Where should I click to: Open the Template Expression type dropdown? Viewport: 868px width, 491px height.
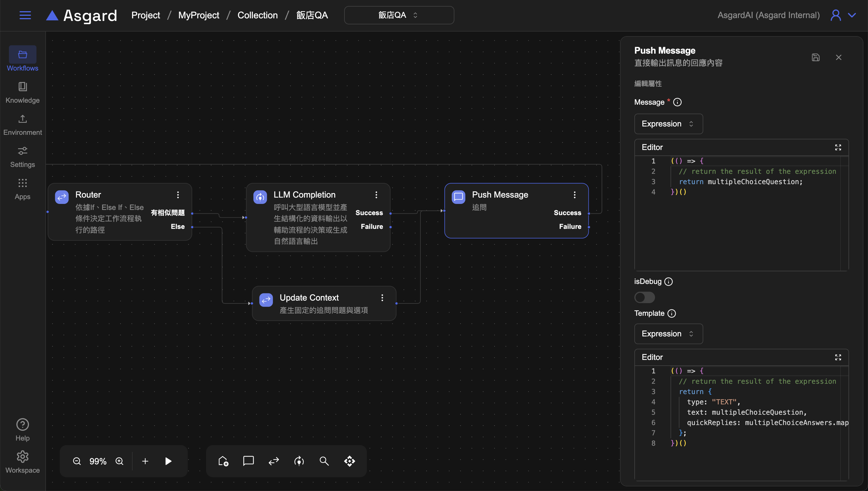point(668,334)
